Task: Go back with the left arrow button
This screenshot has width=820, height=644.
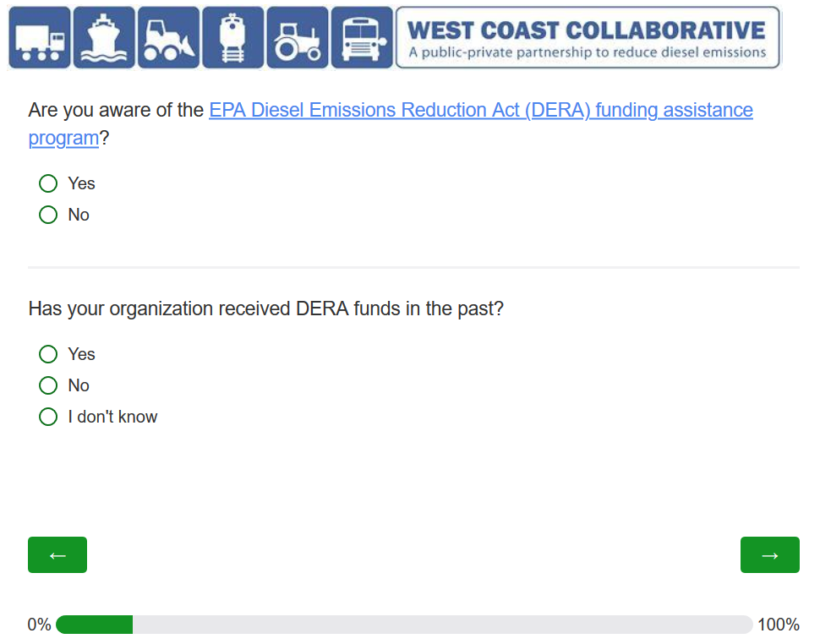Action: [57, 555]
